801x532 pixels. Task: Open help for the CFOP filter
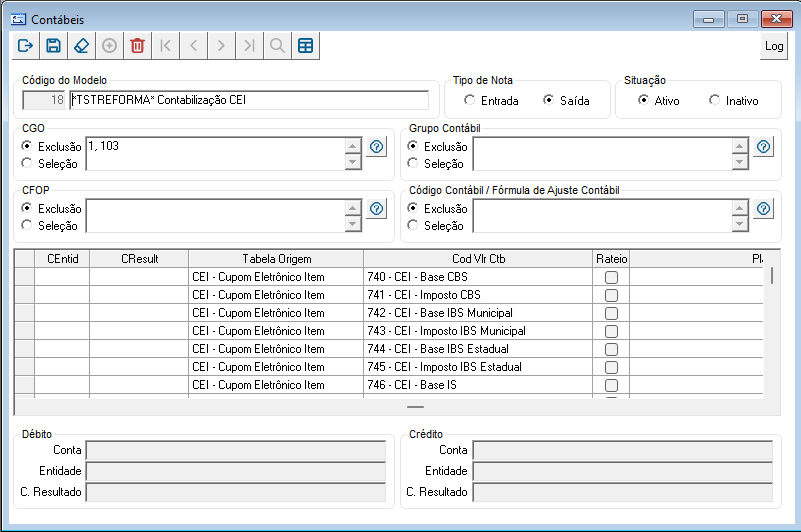(x=376, y=209)
